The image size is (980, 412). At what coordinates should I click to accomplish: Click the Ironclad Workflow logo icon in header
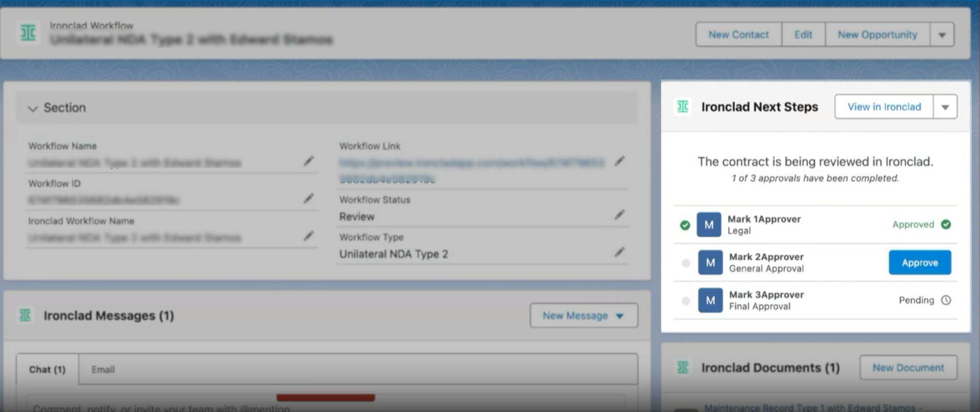[x=28, y=33]
